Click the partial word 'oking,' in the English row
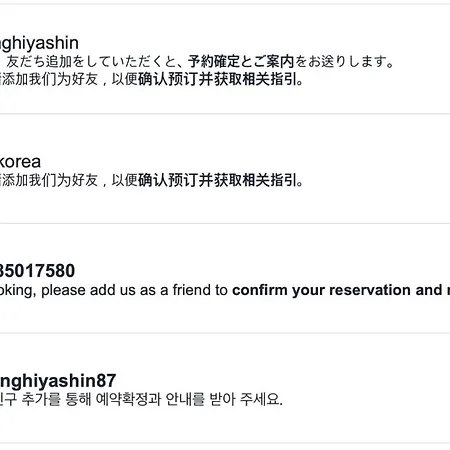The height and width of the screenshot is (450, 450). tap(17, 291)
